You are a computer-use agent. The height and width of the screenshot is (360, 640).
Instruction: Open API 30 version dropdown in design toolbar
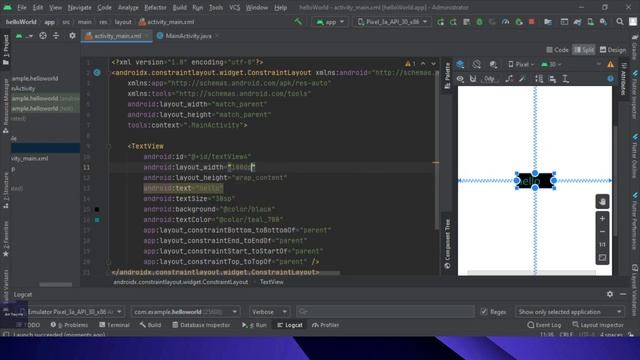click(x=551, y=64)
